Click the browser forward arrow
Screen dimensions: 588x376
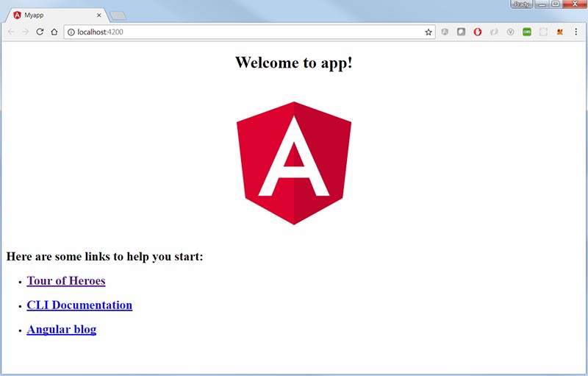25,32
